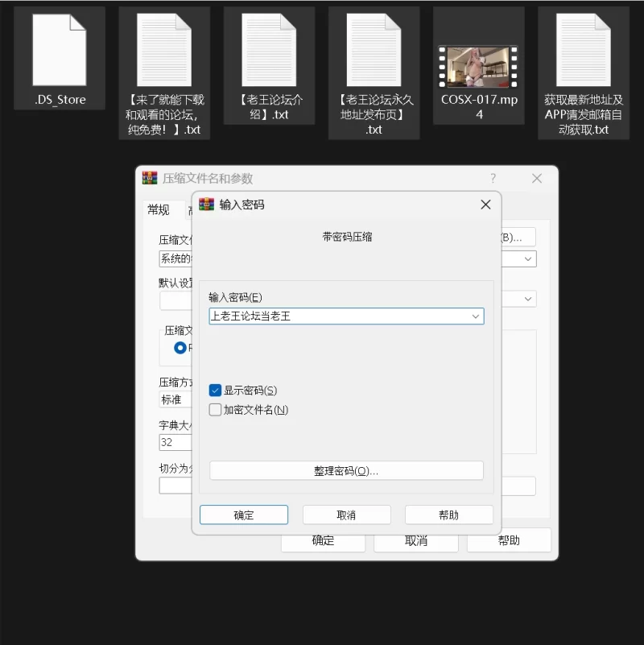
Task: Click the 来了就能下载和观看的论坛 text file icon
Action: [164, 50]
